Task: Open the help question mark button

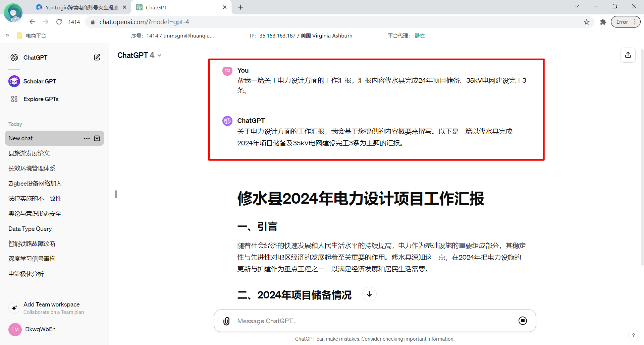Action: 633,335
